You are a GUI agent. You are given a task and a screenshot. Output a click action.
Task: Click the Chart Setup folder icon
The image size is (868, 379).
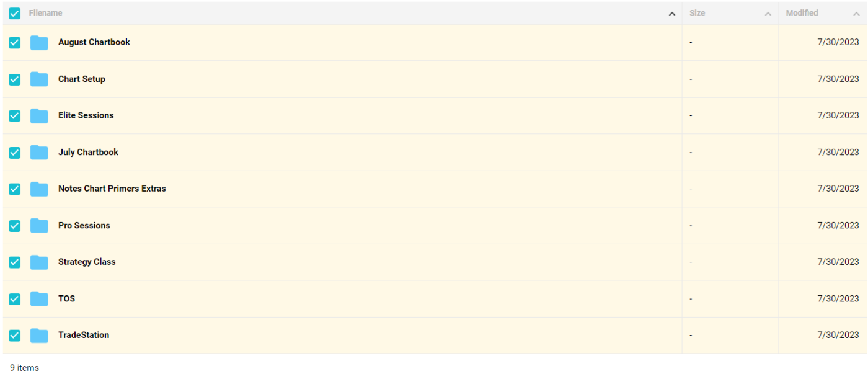(39, 79)
